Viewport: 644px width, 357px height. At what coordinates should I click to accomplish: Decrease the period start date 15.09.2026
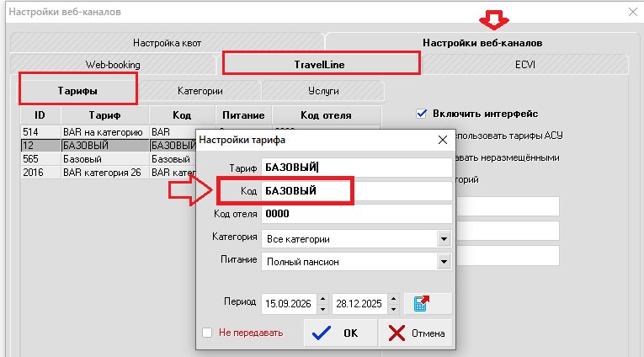coord(322,309)
